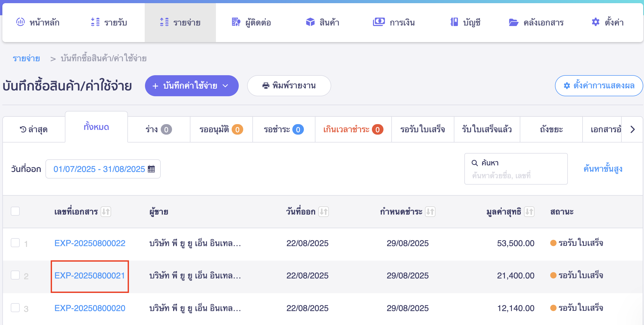
Task: Open the date range picker calendar
Action: pos(152,169)
